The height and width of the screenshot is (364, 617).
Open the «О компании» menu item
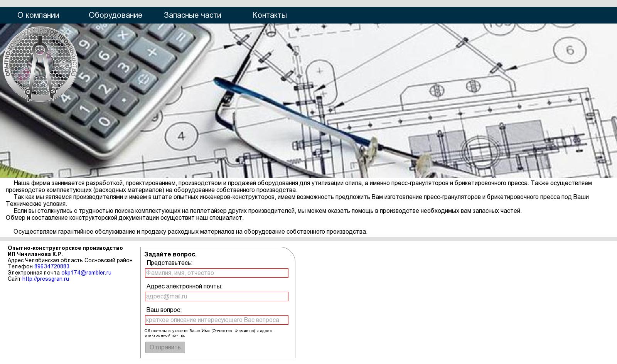38,15
